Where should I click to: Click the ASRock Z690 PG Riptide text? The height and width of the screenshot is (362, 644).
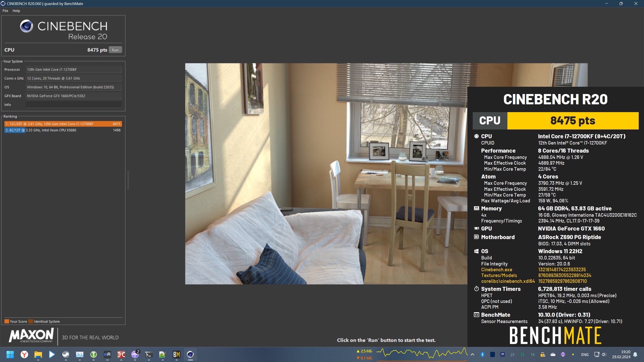[570, 237]
